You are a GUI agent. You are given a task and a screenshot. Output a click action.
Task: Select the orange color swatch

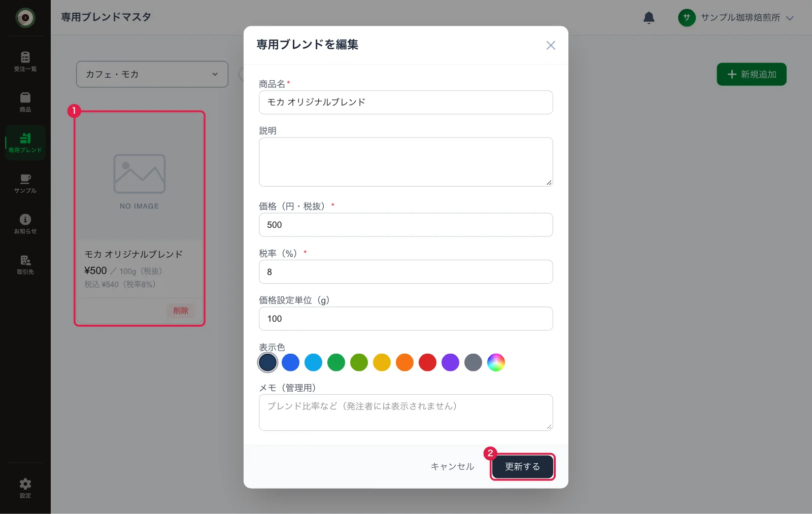[x=404, y=362]
